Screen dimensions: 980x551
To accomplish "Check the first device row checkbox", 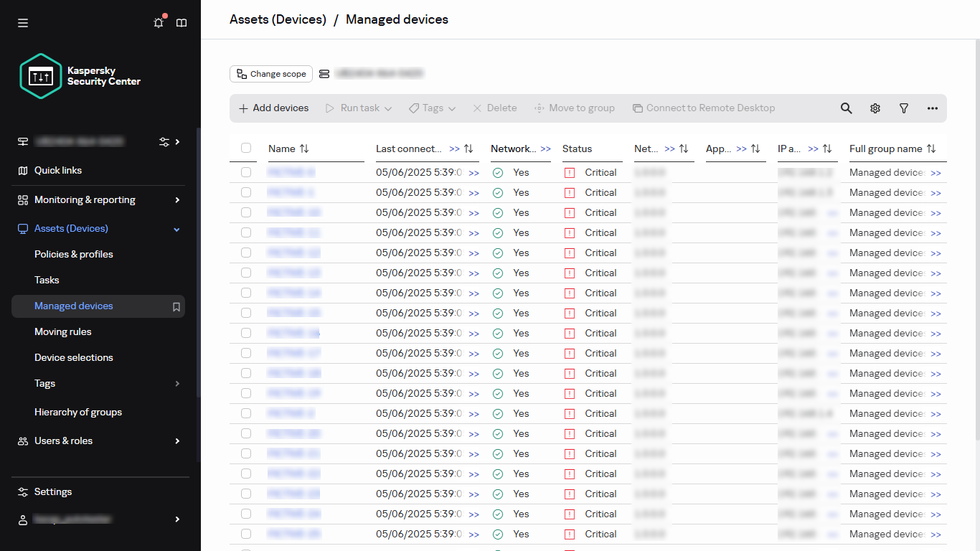I will pyautogui.click(x=246, y=172).
